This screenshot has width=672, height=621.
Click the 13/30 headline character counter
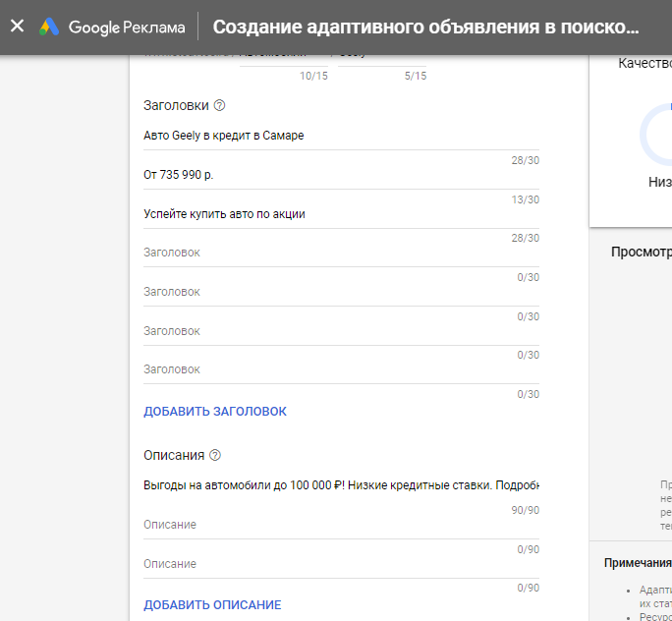525,199
